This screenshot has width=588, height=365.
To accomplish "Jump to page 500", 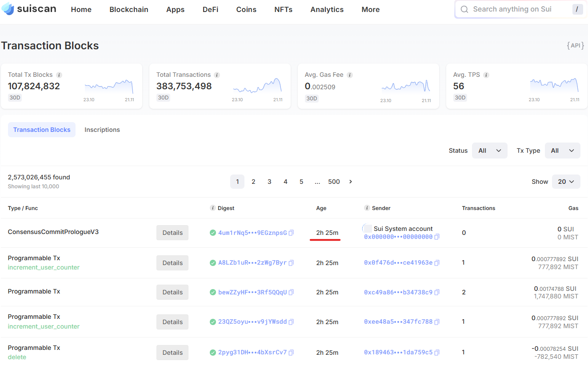I will (334, 182).
